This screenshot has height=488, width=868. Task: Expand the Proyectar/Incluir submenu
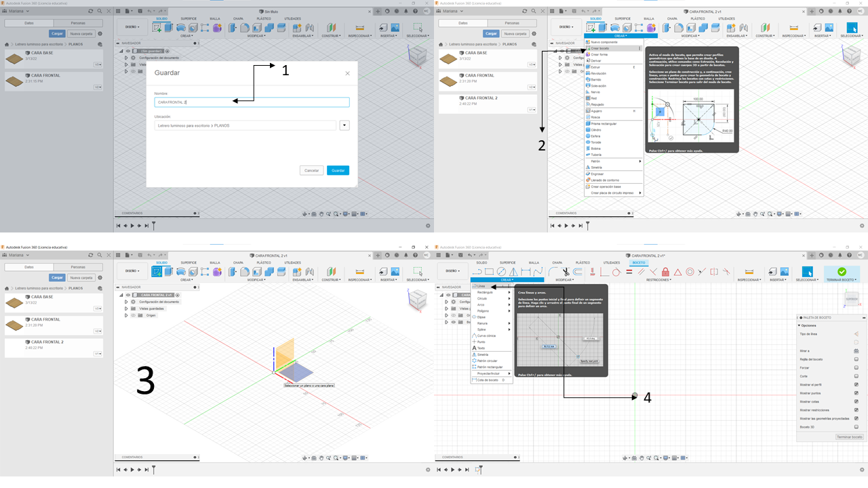(509, 373)
